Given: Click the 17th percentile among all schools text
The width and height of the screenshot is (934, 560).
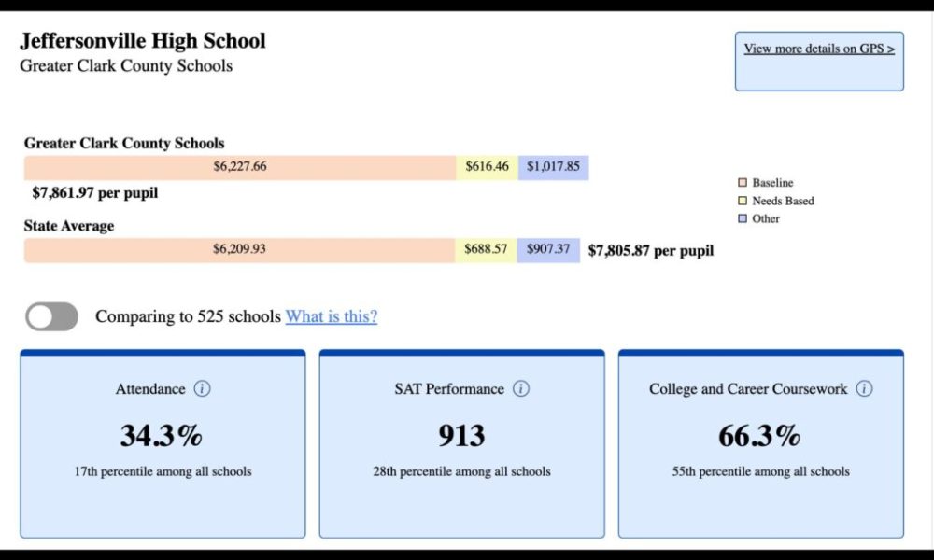Looking at the screenshot, I should click(x=163, y=471).
